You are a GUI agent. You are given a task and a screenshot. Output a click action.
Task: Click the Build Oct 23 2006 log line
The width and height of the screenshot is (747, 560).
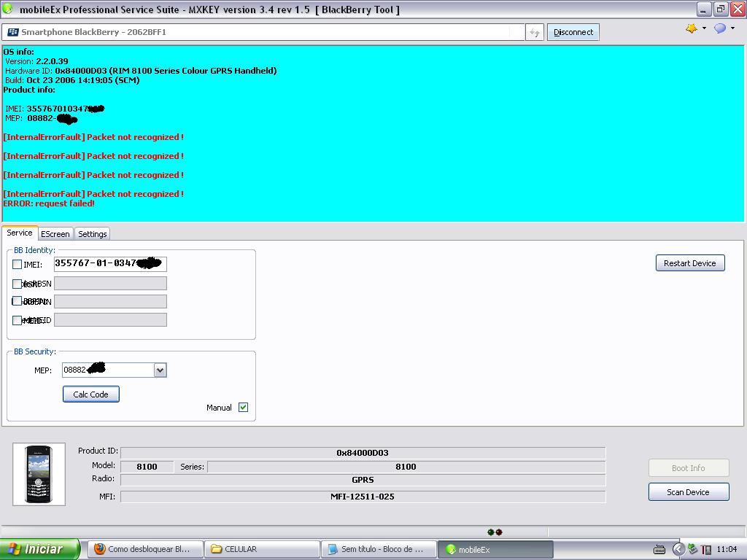[72, 80]
